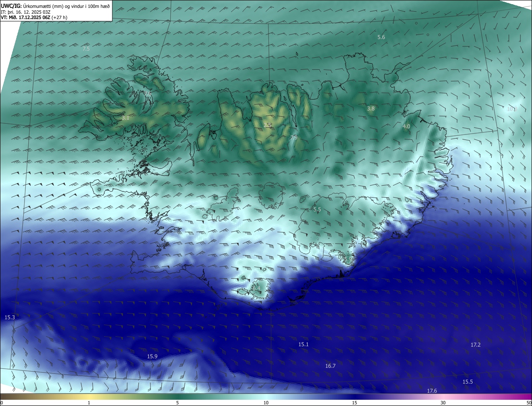Viewport: 532px width, 406px height.
Task: Click the legend tick label 0
Action: coord(2,403)
